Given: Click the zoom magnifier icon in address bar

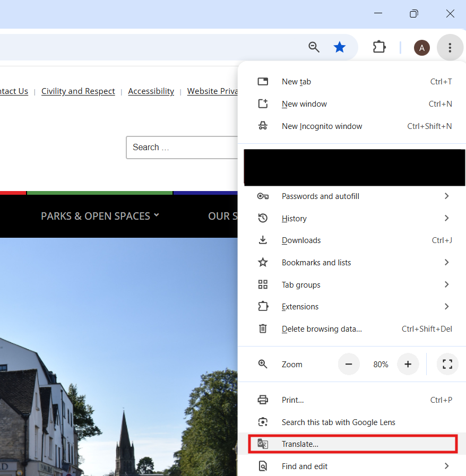Looking at the screenshot, I should point(314,47).
